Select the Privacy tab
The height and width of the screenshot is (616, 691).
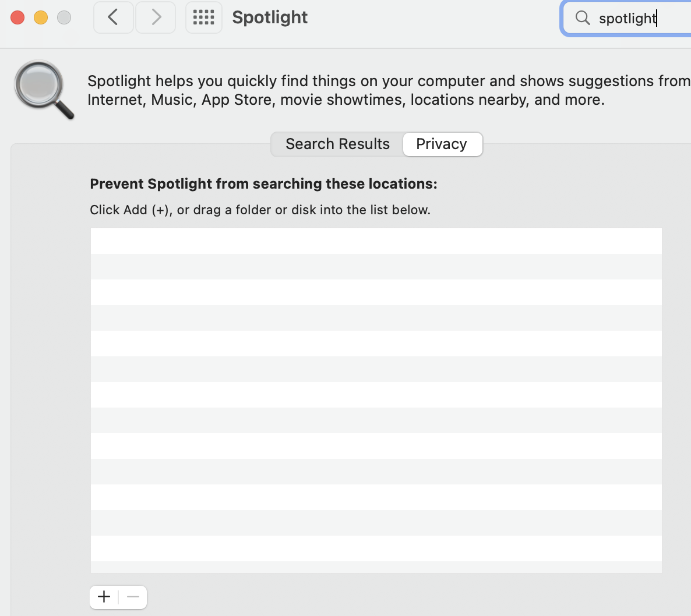click(442, 144)
